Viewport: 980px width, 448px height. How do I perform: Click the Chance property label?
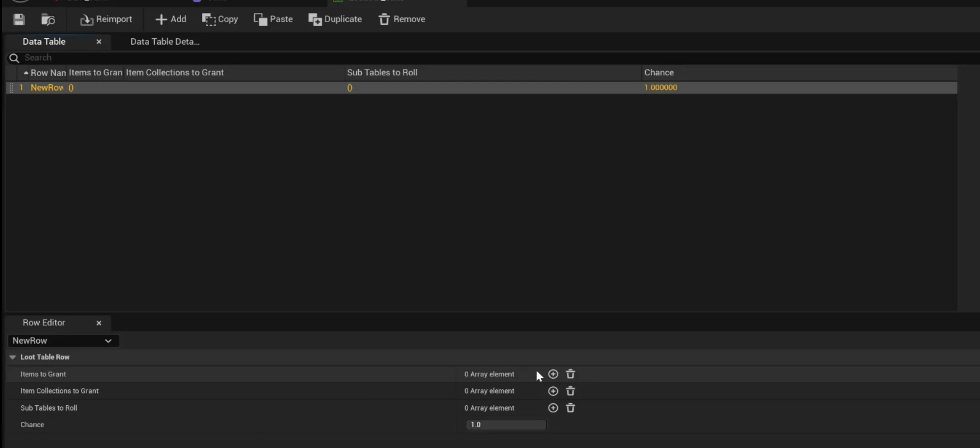[32, 425]
